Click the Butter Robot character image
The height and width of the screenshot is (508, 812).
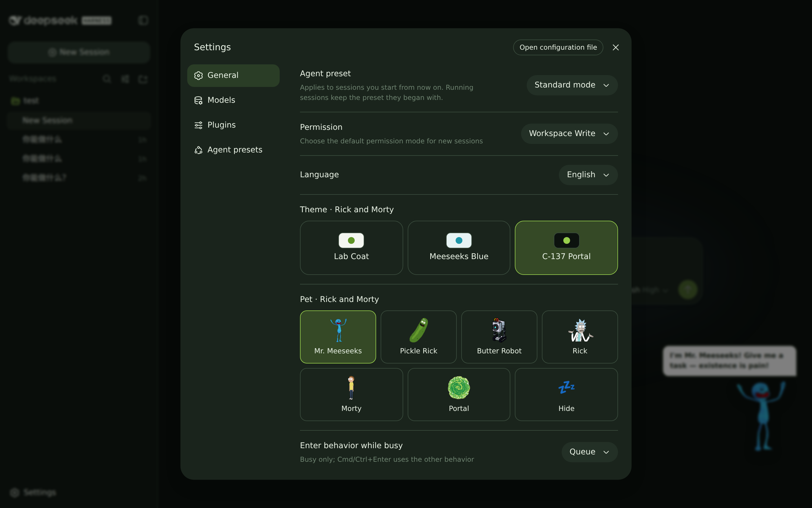click(x=499, y=330)
